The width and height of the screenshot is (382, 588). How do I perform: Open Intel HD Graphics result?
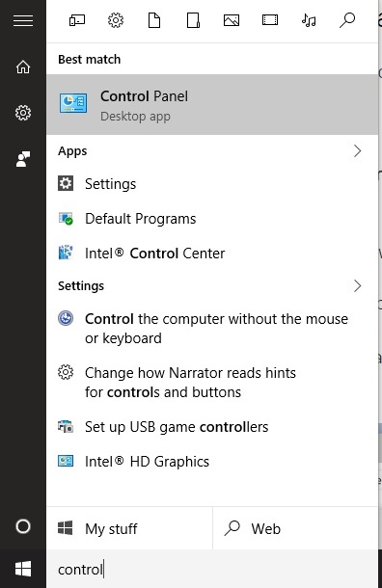coord(212,462)
